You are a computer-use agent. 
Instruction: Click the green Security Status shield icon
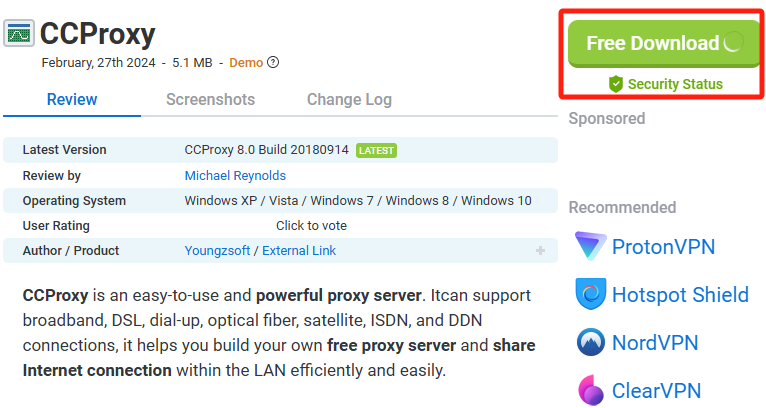[x=616, y=84]
